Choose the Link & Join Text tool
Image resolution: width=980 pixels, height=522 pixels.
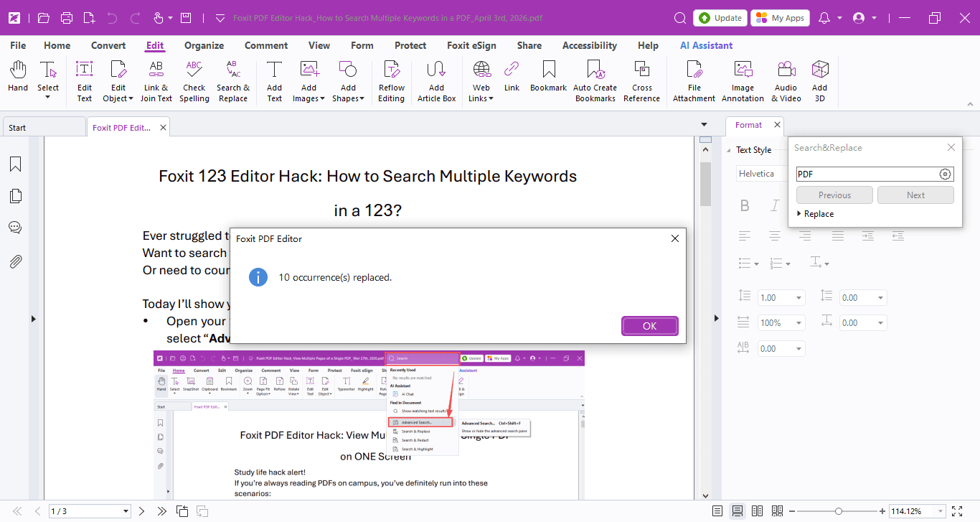pos(156,81)
